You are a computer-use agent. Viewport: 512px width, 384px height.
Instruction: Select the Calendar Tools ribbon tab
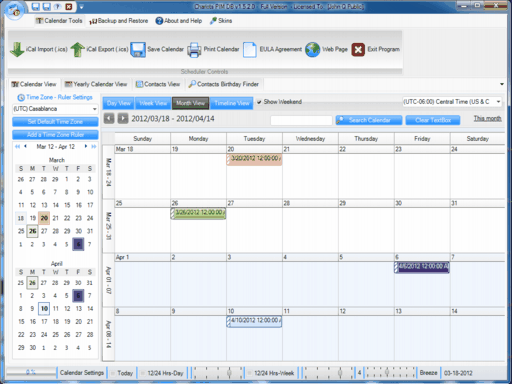point(59,21)
